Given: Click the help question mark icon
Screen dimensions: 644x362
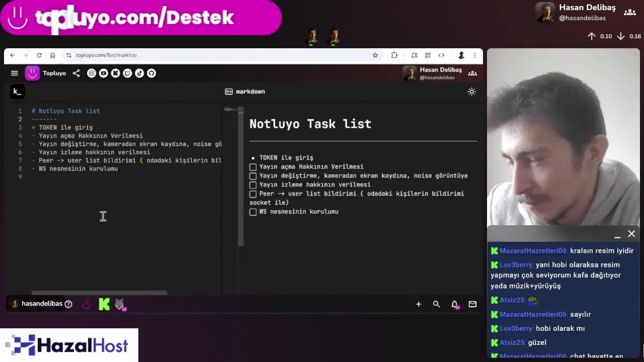Looking at the screenshot, I should pos(68,304).
